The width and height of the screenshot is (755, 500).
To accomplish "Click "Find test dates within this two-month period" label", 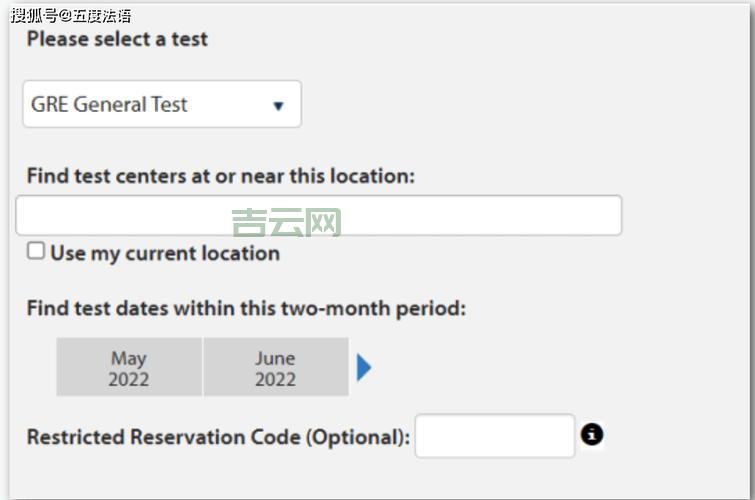I will pos(246,308).
